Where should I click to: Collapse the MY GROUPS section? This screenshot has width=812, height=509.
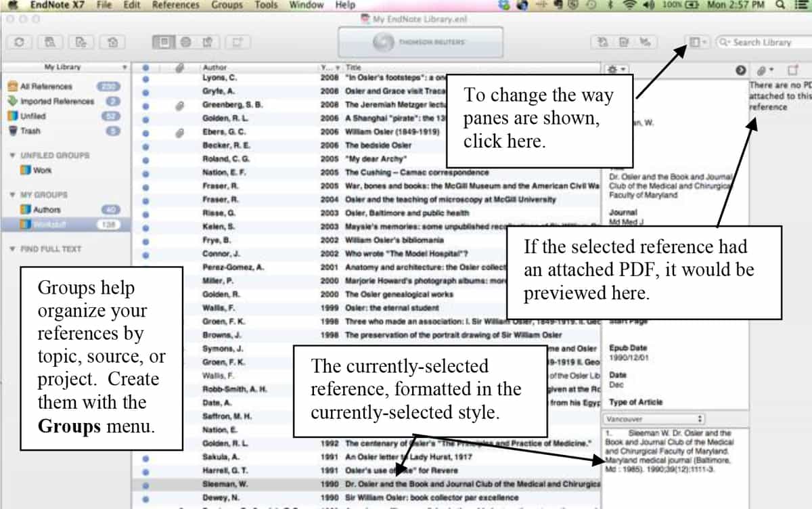pyautogui.click(x=12, y=195)
